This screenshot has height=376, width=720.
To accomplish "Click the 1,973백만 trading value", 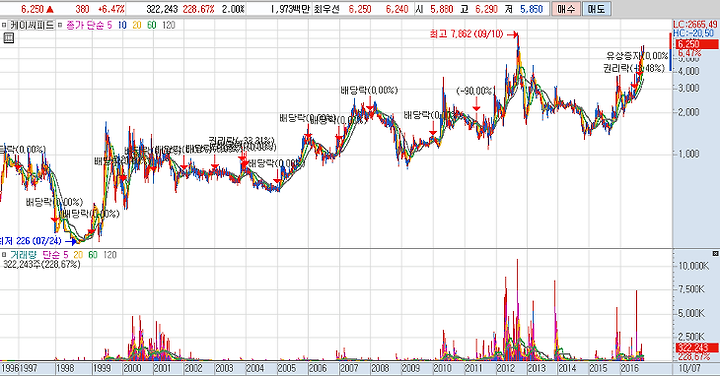I will (x=290, y=9).
